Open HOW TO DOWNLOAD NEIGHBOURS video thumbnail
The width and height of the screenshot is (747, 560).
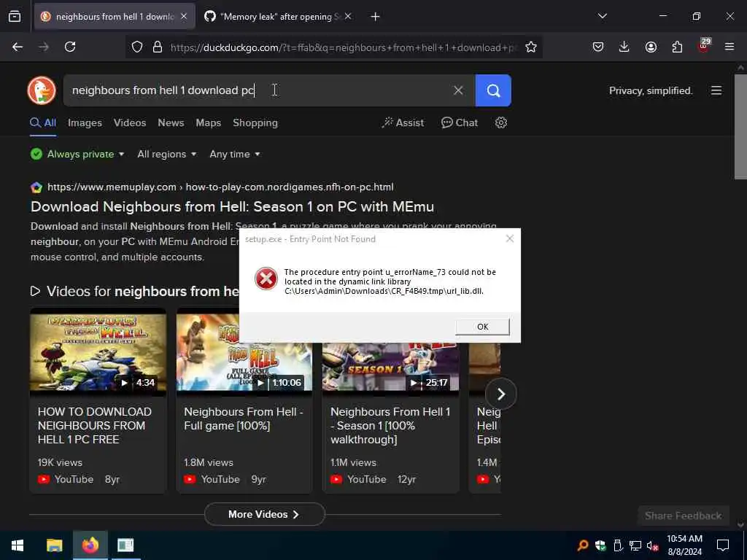(x=98, y=352)
